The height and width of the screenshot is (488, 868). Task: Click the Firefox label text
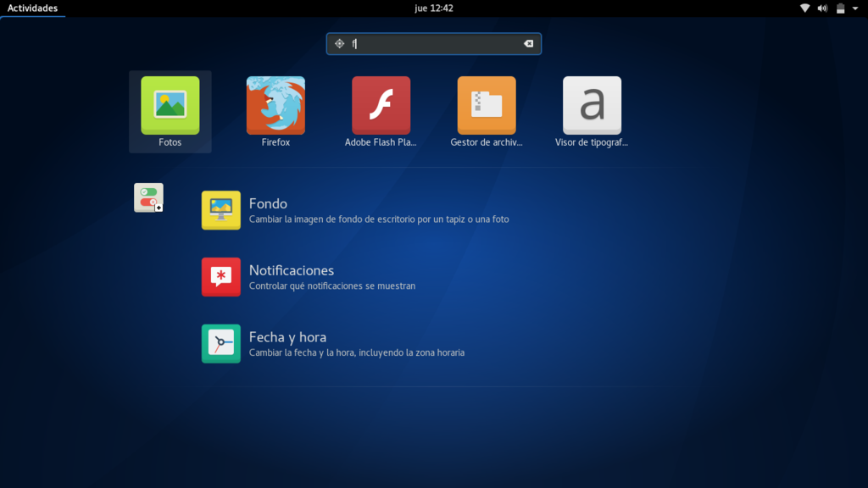275,142
